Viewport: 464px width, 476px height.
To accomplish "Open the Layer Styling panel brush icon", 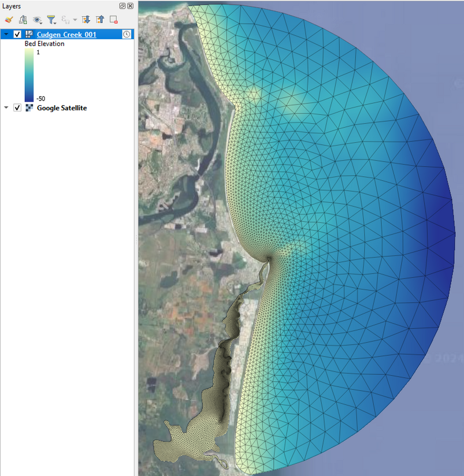I will coord(9,20).
